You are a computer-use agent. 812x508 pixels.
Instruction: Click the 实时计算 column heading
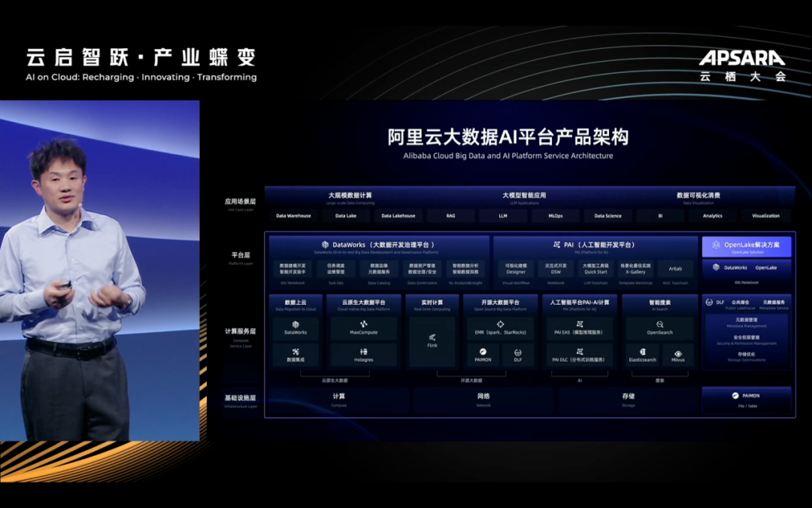coord(432,303)
